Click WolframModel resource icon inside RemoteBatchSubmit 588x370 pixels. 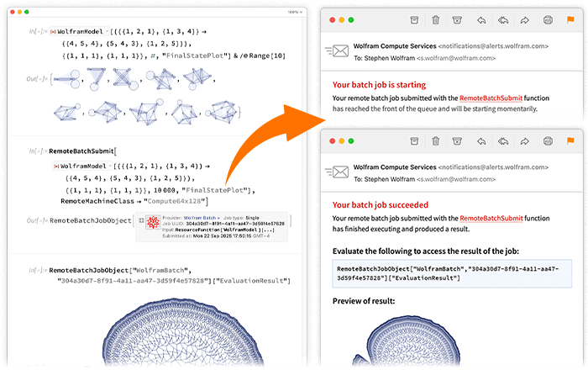point(56,166)
